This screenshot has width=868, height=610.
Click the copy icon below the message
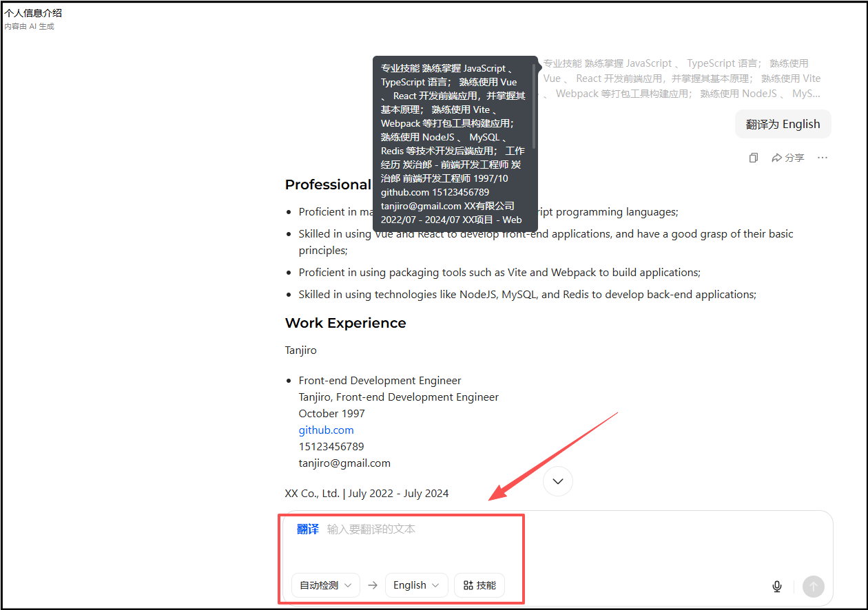(753, 158)
